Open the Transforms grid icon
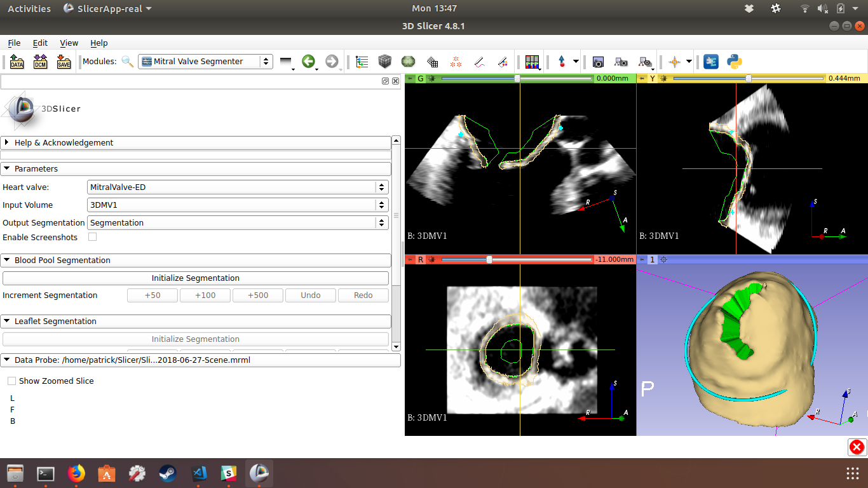Viewport: 868px width, 488px height. click(432, 62)
